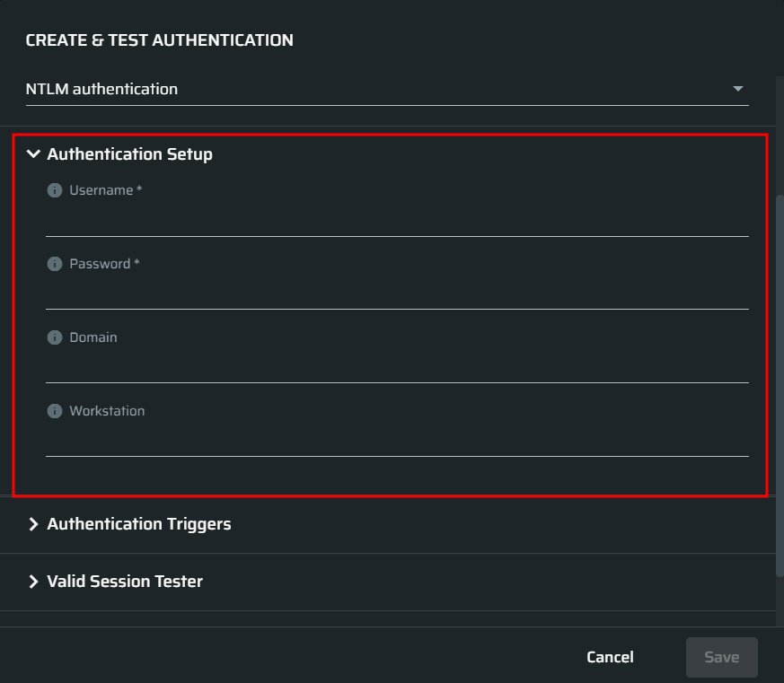Focus the Domain input field
Screen dimensions: 784x683
pyautogui.click(x=397, y=368)
